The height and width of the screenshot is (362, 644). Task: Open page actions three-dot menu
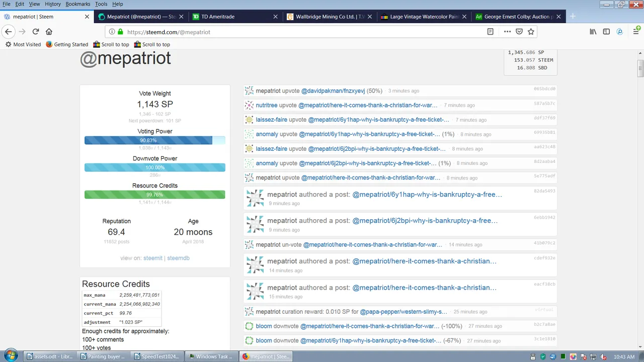[x=507, y=32]
